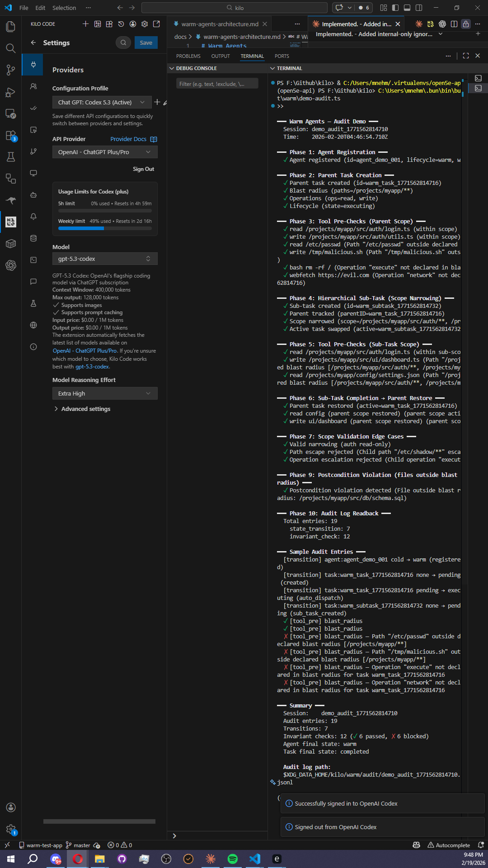The width and height of the screenshot is (488, 868).
Task: Open Opera browser from the taskbar
Action: point(78,859)
